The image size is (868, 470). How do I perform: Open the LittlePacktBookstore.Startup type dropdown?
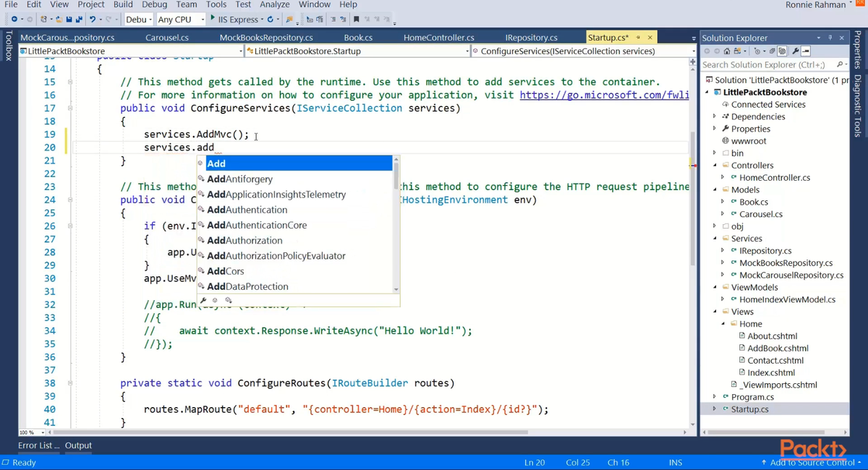pos(357,51)
